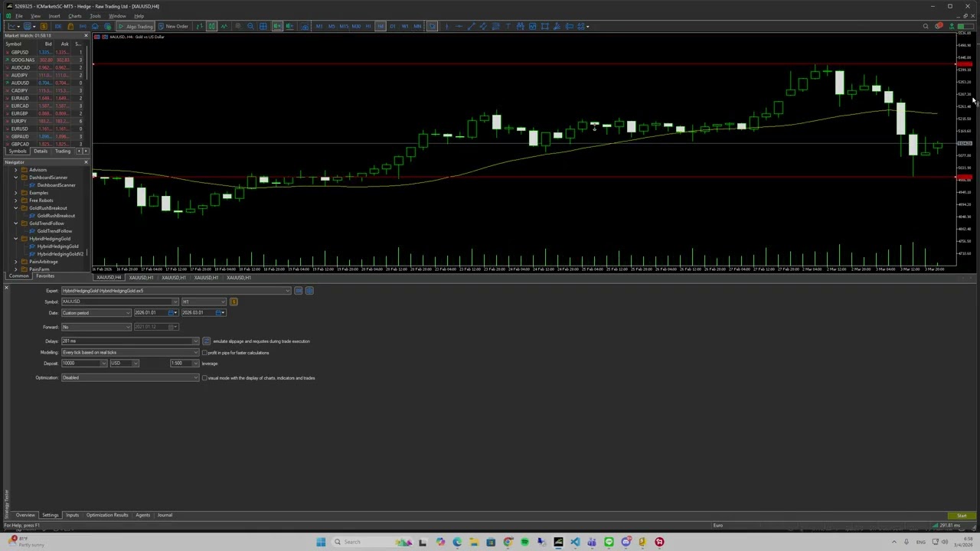Click the New Order button
980x551 pixels.
pyautogui.click(x=173, y=26)
